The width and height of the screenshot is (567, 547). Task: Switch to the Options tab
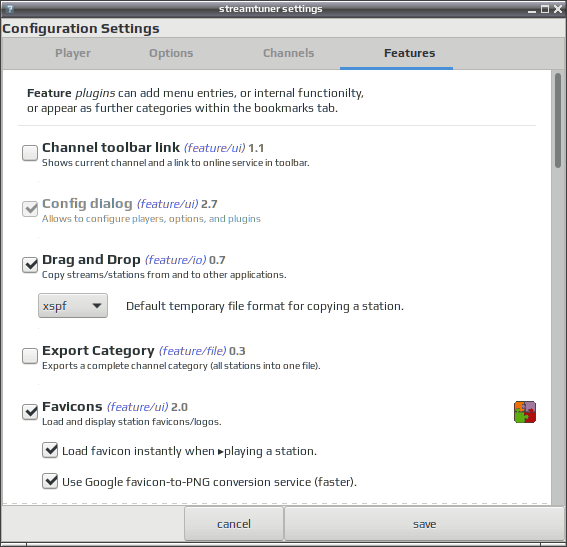(171, 53)
